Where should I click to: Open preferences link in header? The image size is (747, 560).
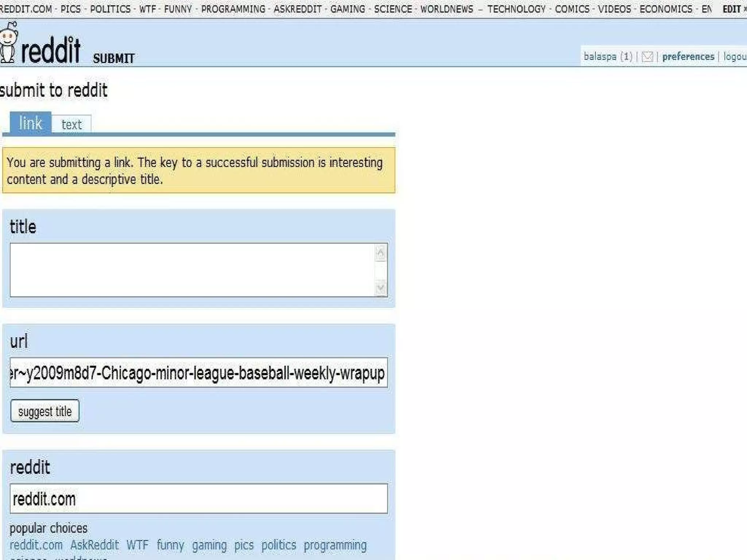[688, 57]
